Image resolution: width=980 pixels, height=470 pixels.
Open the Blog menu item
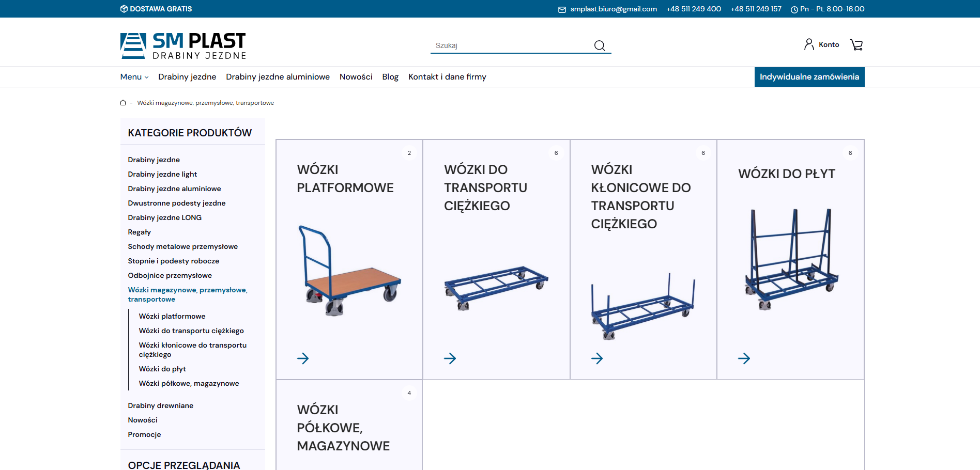[390, 76]
